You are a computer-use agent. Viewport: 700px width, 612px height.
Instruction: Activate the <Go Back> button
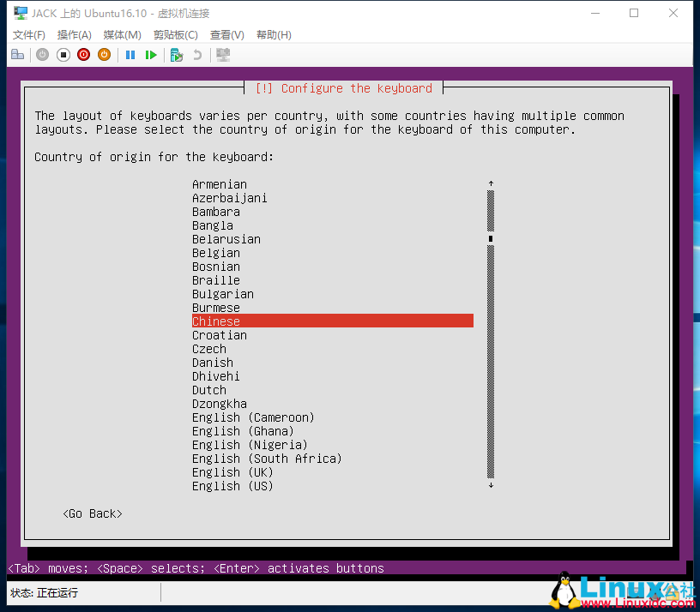click(92, 513)
